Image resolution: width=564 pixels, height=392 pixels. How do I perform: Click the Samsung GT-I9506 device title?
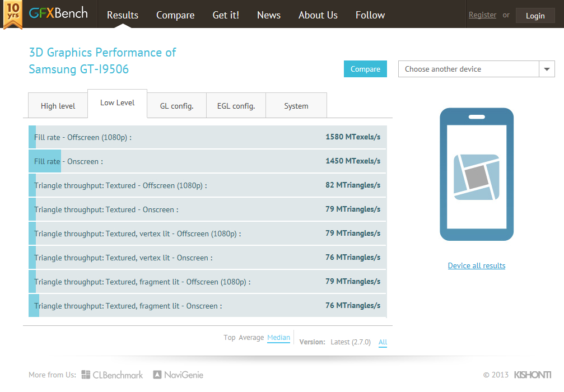pyautogui.click(x=79, y=69)
